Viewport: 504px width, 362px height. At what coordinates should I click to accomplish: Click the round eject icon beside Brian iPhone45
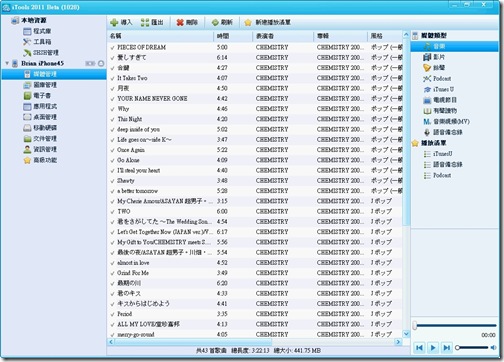(x=101, y=63)
